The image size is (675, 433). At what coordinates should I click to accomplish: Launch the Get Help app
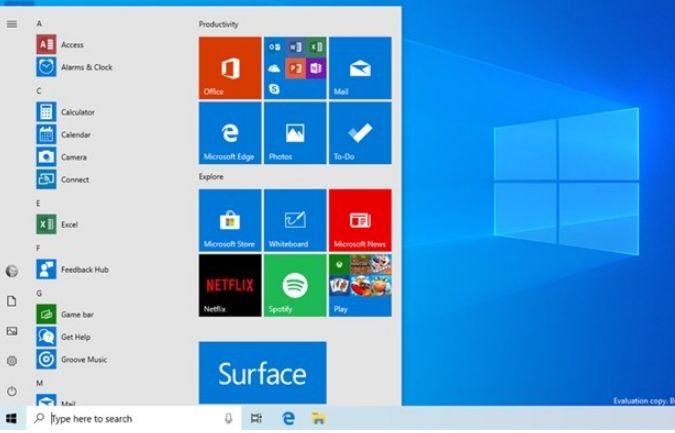click(64, 337)
